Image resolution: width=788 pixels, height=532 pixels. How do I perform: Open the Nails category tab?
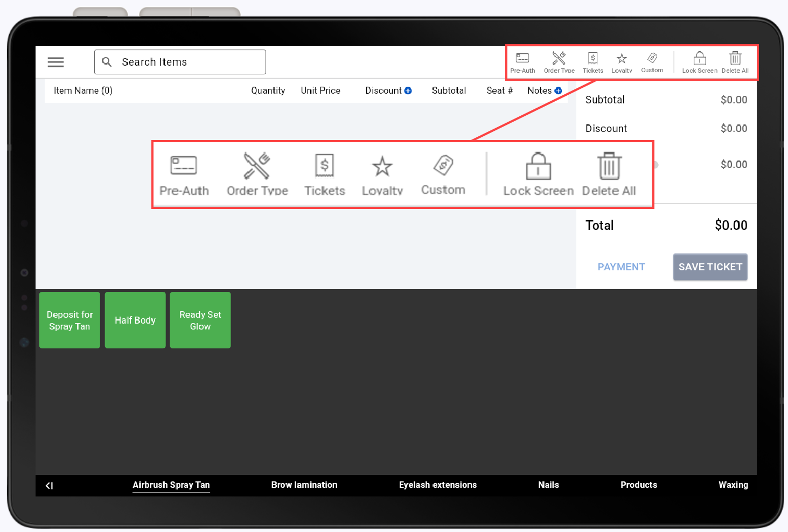pos(548,485)
